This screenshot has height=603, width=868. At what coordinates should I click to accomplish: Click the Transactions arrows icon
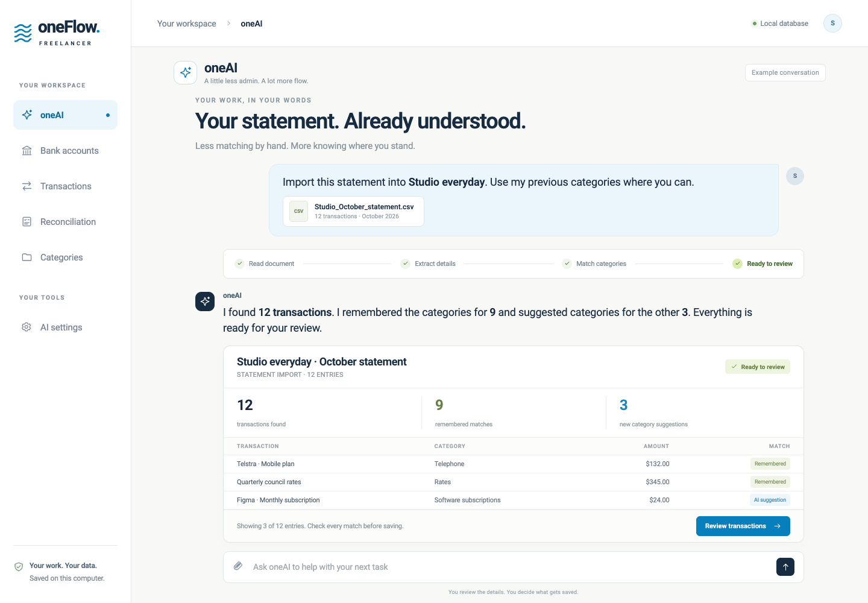coord(27,186)
